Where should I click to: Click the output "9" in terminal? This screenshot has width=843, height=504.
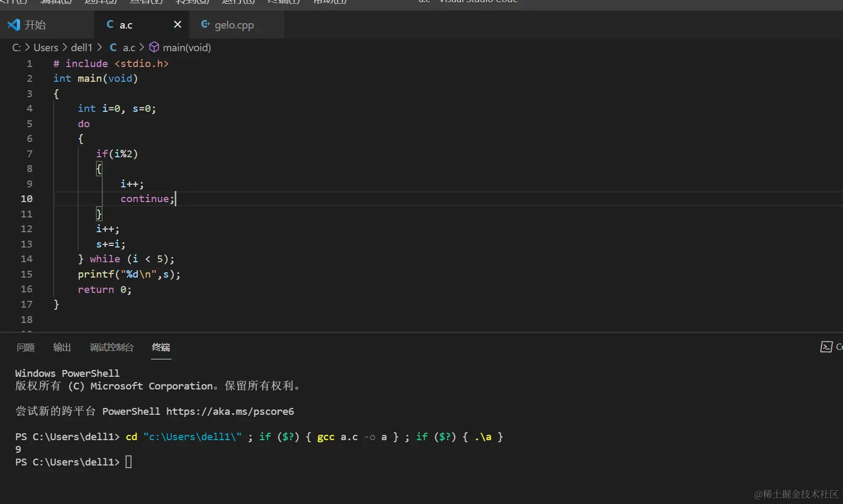[18, 449]
